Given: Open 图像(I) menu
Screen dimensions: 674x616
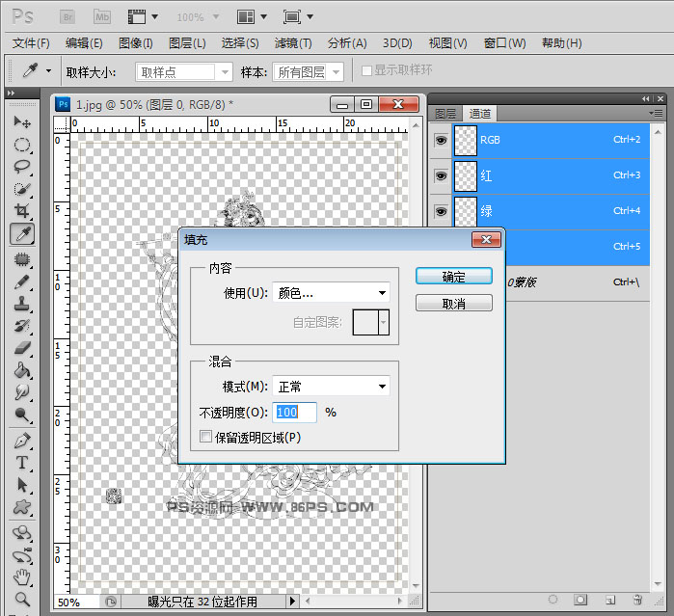Looking at the screenshot, I should coord(135,43).
